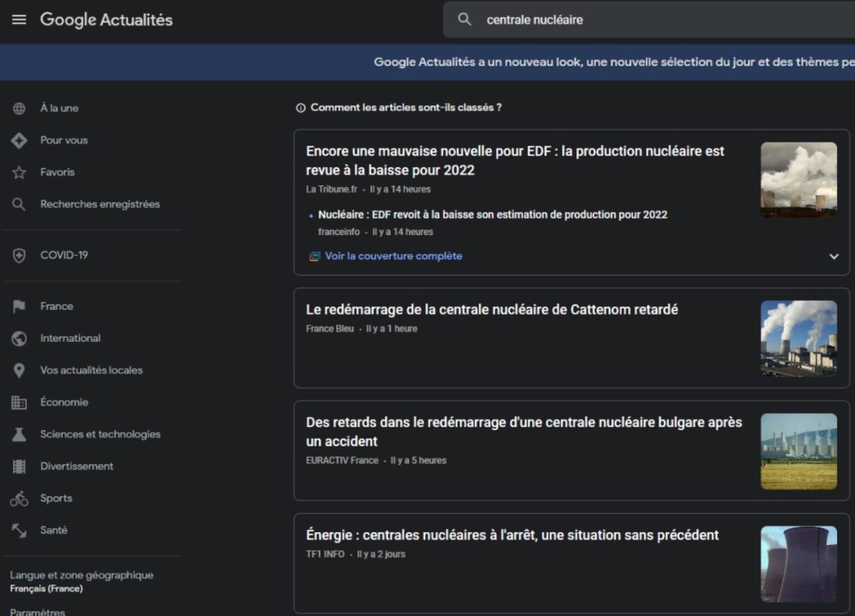Click the Bulgarian plant article thumbnail

(x=799, y=451)
